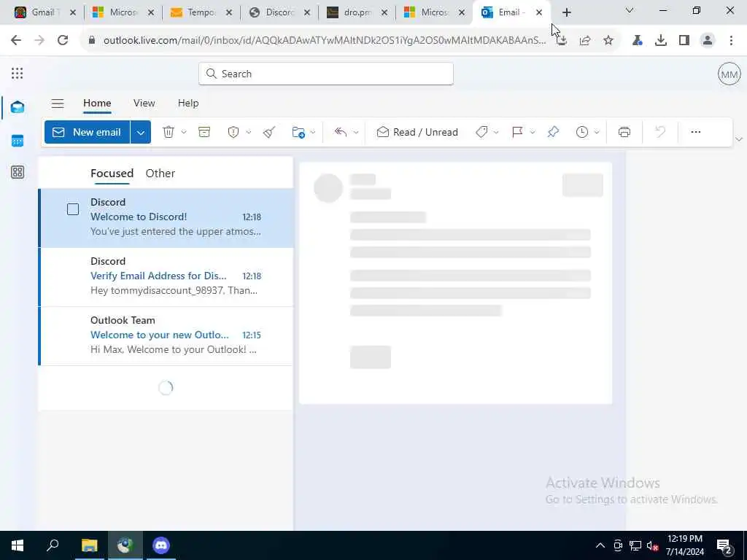Open Discord from the Windows taskbar
This screenshot has width=747, height=560.
point(161,545)
